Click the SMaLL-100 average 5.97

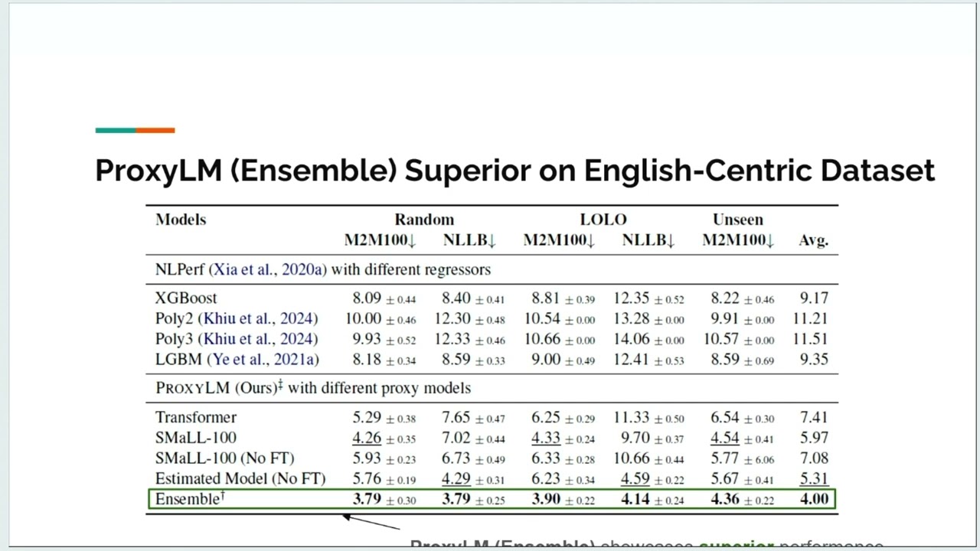(814, 438)
